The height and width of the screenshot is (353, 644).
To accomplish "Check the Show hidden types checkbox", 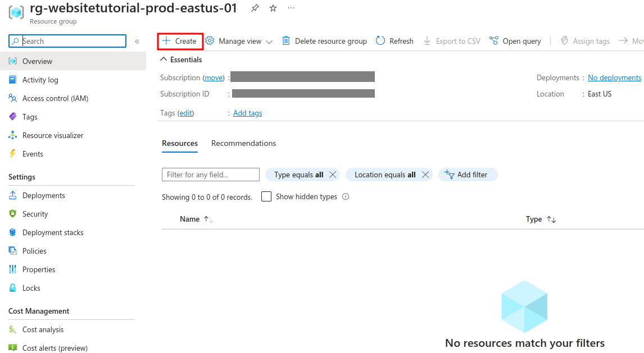I will [x=266, y=197].
